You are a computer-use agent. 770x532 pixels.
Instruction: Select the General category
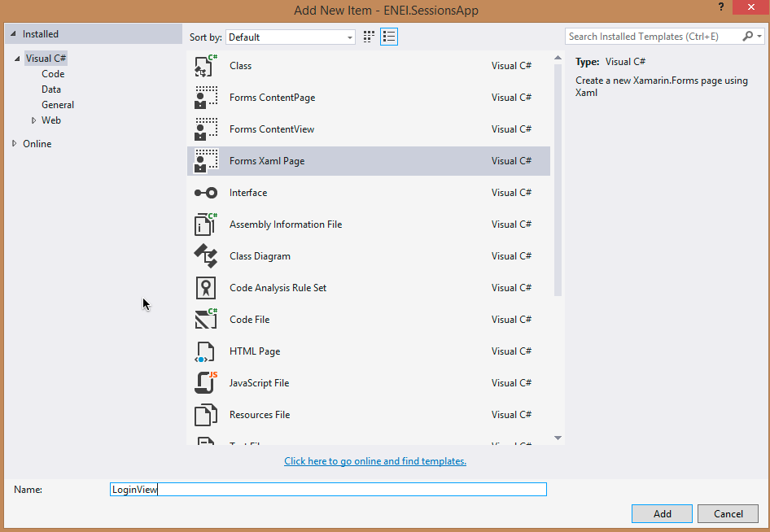58,105
